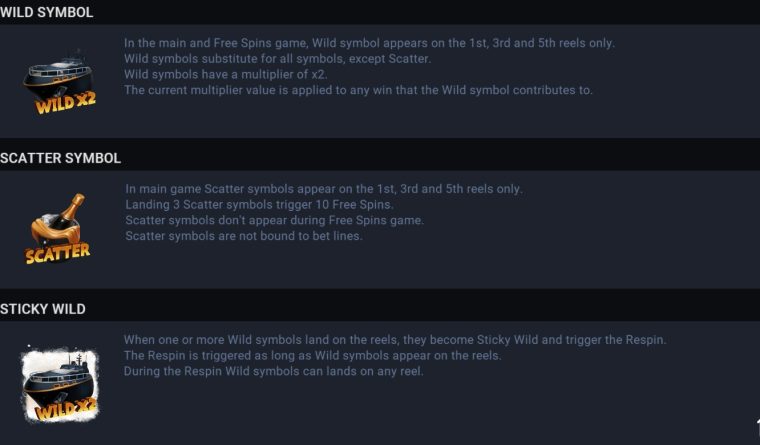Screen dimensions: 760x445
Task: Click the text about Wild appearing on 1st, 3rd, 5th reels
Action: [369, 43]
